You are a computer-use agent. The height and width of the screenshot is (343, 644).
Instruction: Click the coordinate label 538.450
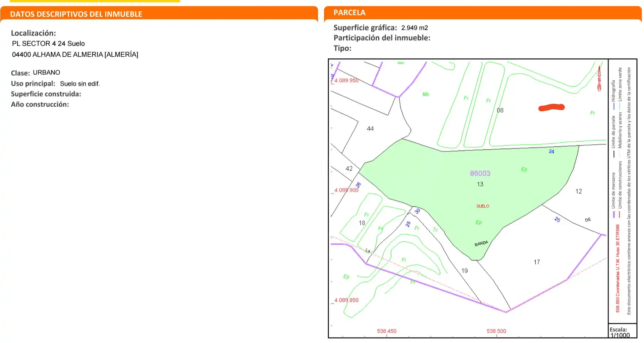tap(387, 331)
